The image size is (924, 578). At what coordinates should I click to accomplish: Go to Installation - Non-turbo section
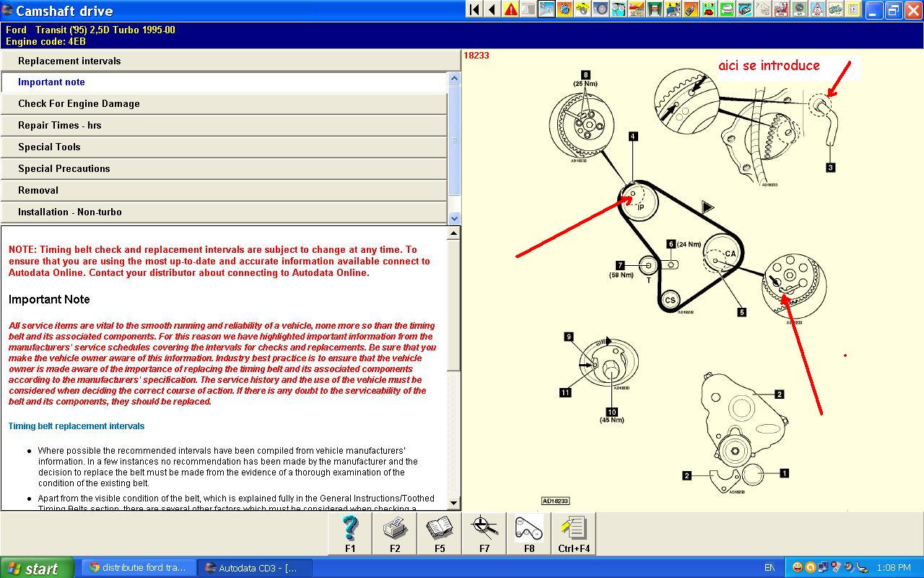click(x=224, y=212)
